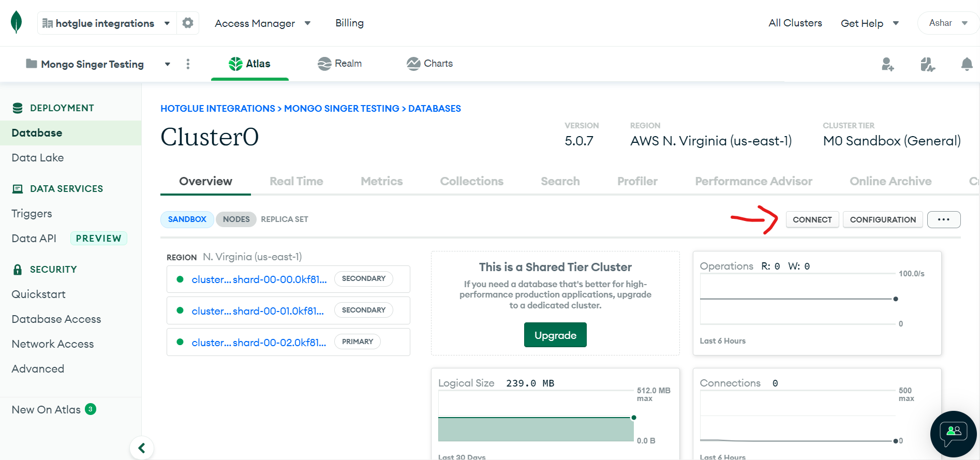This screenshot has height=460, width=980.
Task: Click the New On Atlas badge 3
Action: point(91,409)
